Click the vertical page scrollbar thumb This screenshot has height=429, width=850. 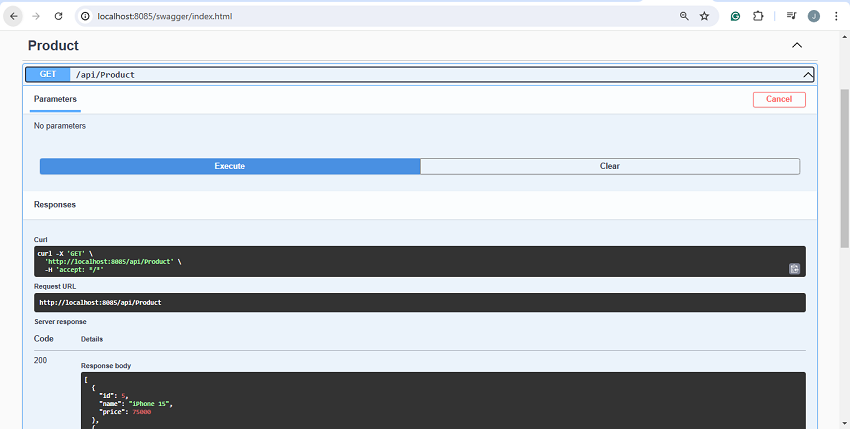coord(845,169)
